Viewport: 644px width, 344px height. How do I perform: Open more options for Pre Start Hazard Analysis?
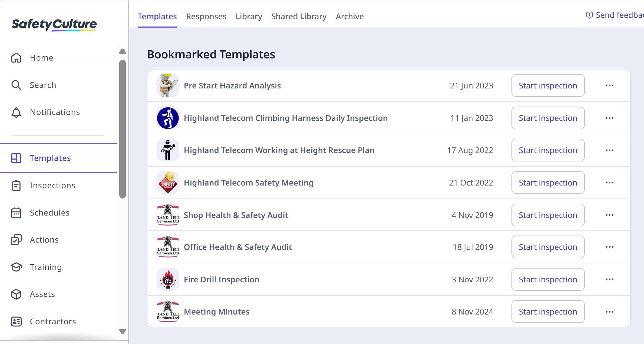pos(609,85)
